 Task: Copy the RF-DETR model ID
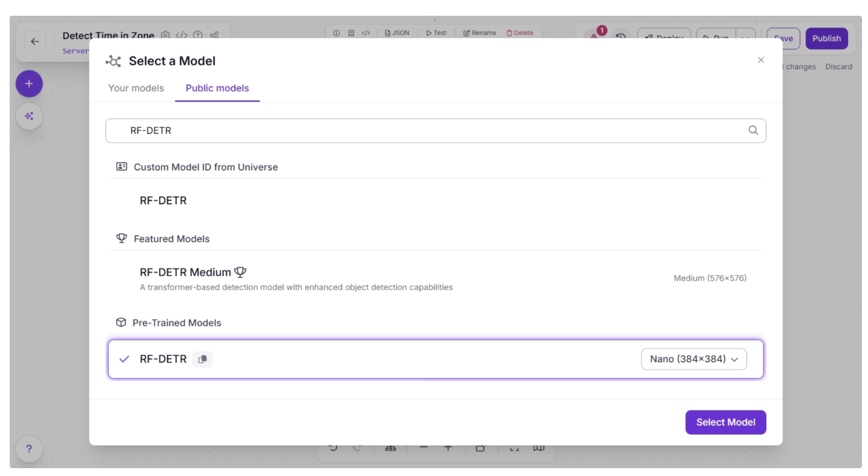click(x=203, y=359)
